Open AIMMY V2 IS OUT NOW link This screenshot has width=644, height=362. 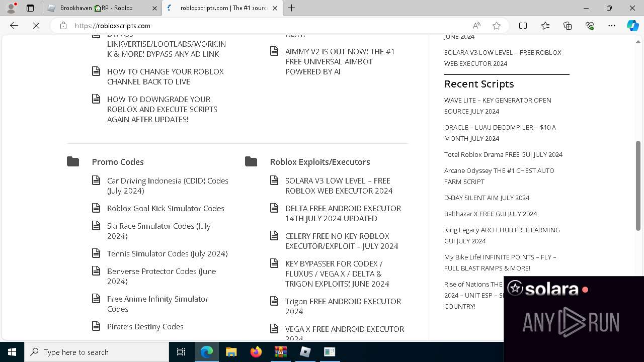click(340, 61)
